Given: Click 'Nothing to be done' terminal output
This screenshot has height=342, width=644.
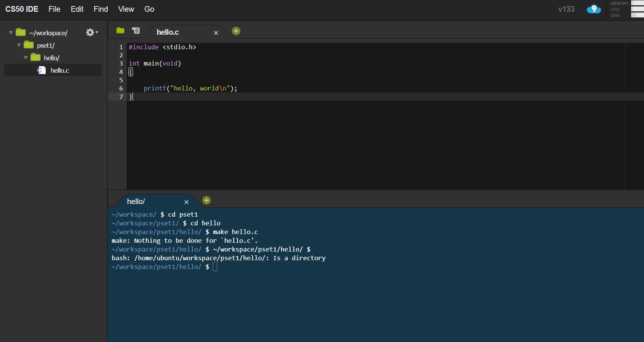Looking at the screenshot, I should click(185, 240).
